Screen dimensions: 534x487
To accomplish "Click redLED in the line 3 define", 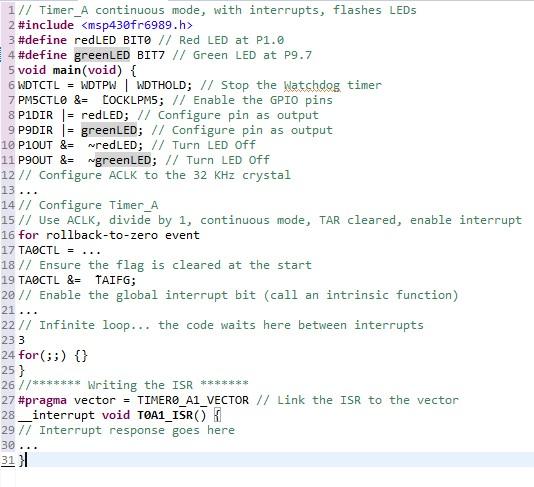I will [95, 40].
